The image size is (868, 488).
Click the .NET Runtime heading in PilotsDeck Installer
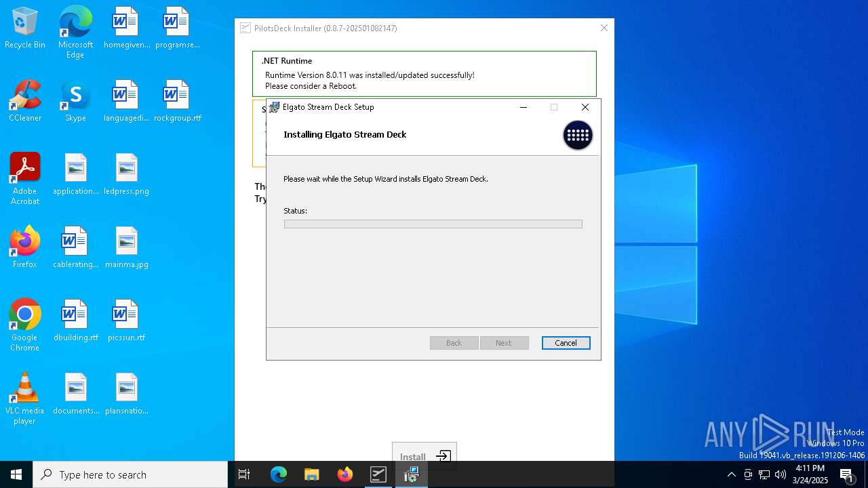[x=287, y=61]
